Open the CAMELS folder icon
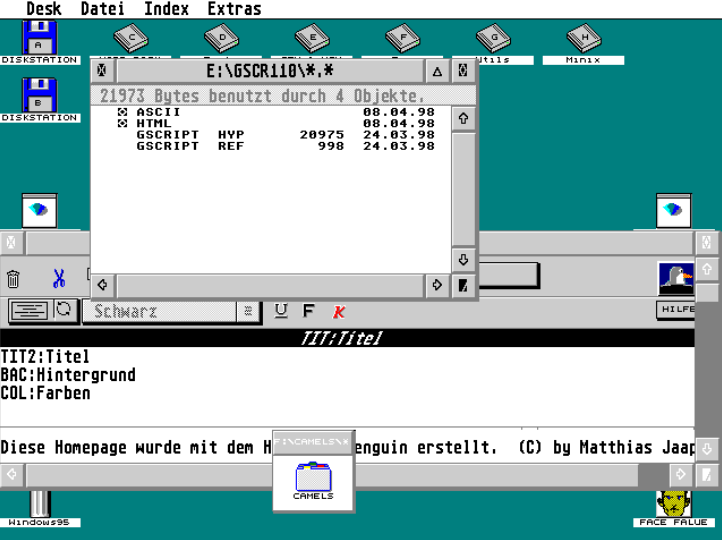Screen dimensions: 722x540 [x=313, y=479]
